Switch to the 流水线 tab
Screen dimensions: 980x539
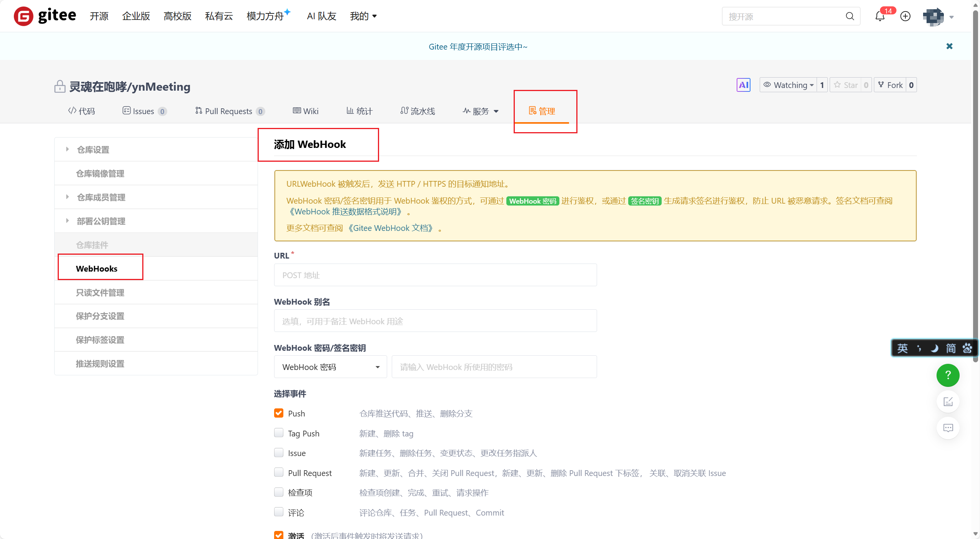click(x=418, y=111)
